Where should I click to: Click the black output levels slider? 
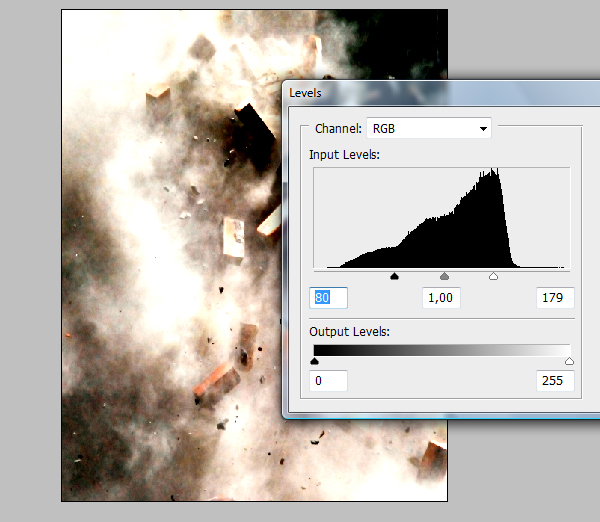(314, 361)
